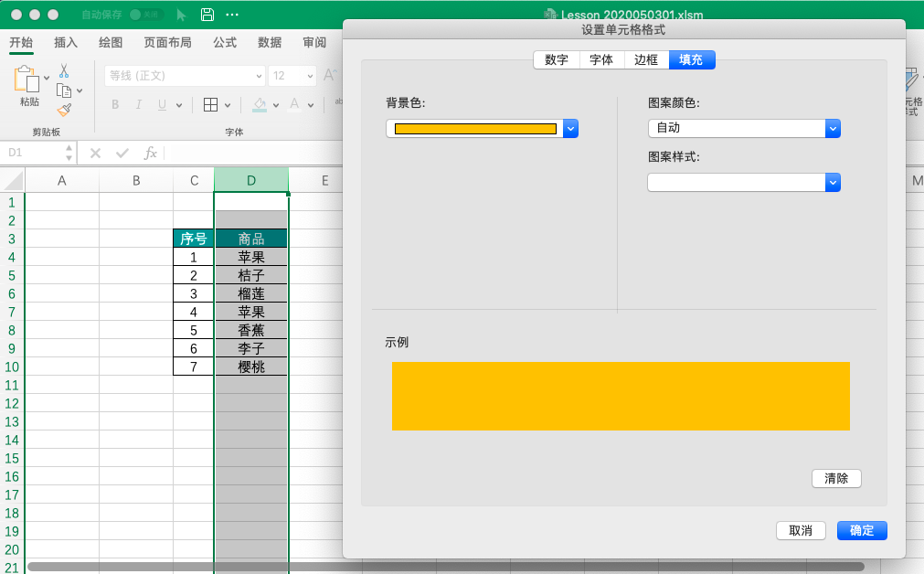Click the Name Box showing D1

point(33,154)
